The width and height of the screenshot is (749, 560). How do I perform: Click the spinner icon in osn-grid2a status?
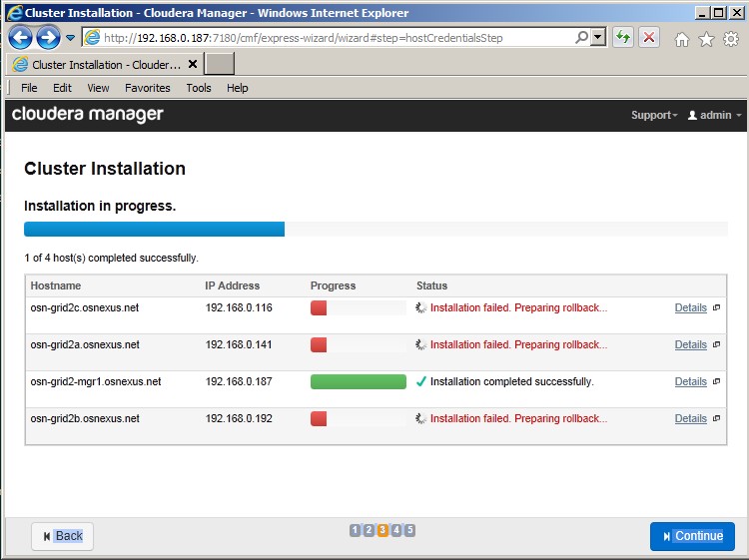420,344
